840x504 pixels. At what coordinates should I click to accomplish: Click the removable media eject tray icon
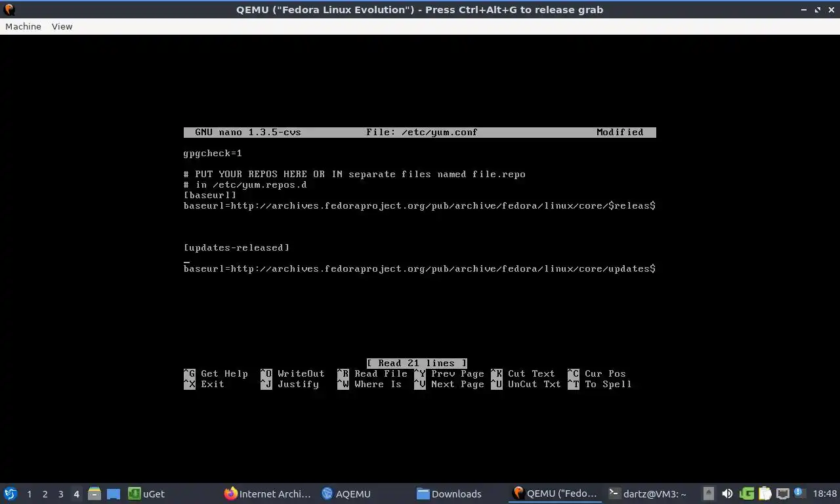709,493
